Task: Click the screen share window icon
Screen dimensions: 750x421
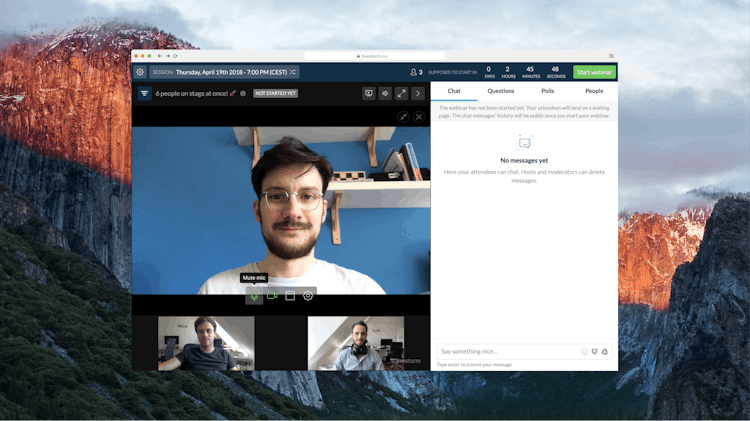Action: point(290,296)
